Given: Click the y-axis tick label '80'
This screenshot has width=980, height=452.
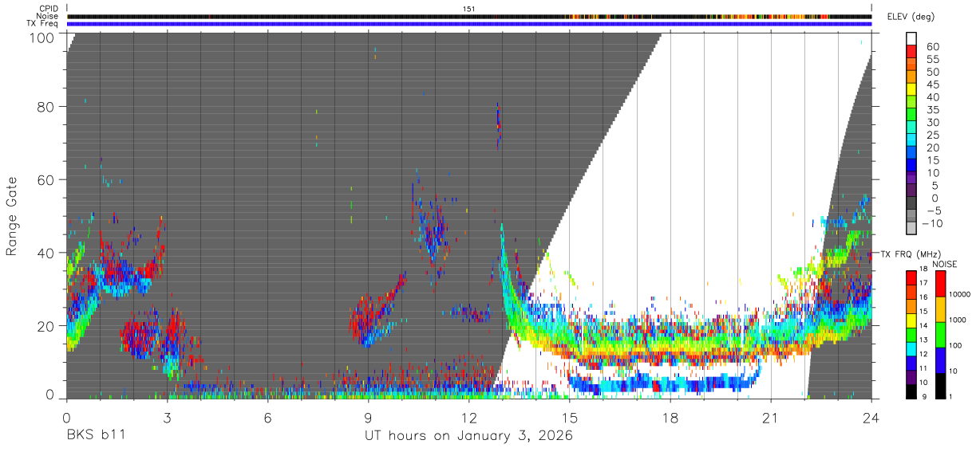Looking at the screenshot, I should (47, 107).
